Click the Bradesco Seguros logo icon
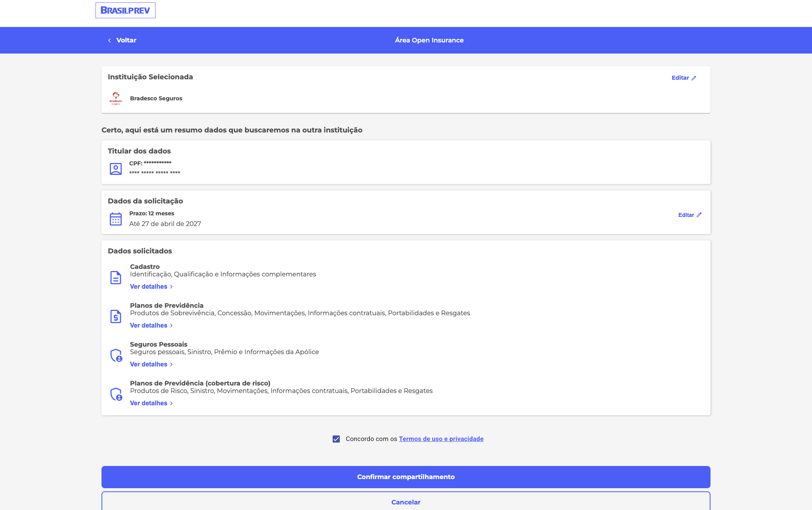This screenshot has height=510, width=812. coord(116,98)
